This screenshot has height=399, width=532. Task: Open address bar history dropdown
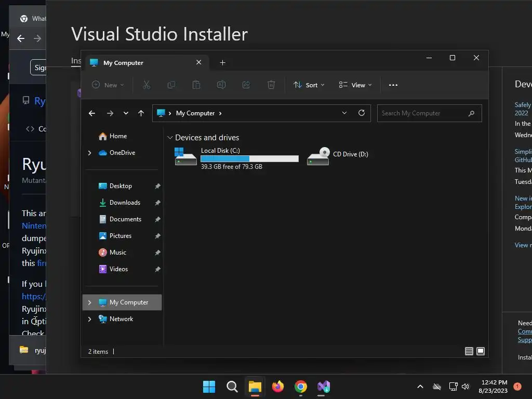(344, 113)
